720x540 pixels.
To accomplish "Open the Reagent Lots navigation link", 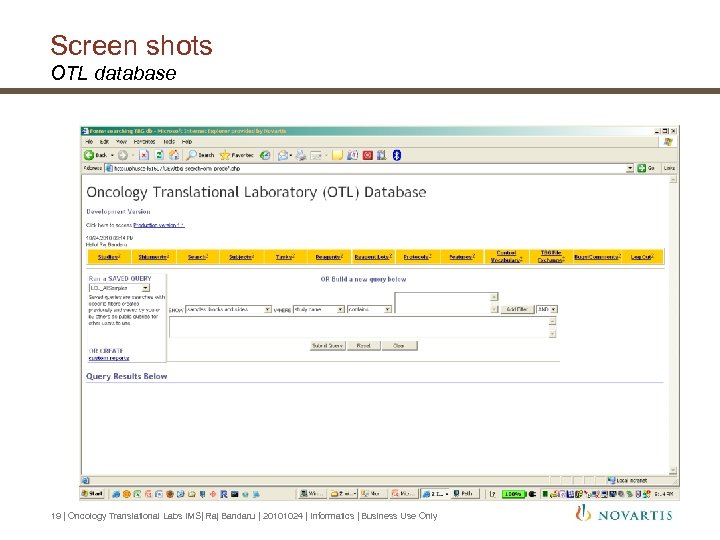I will (x=373, y=257).
